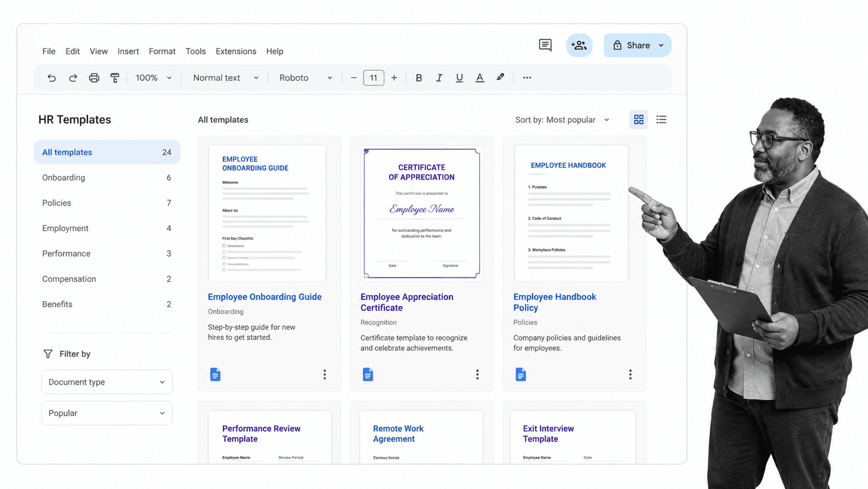Select the Onboarding category
868x489 pixels.
point(107,178)
